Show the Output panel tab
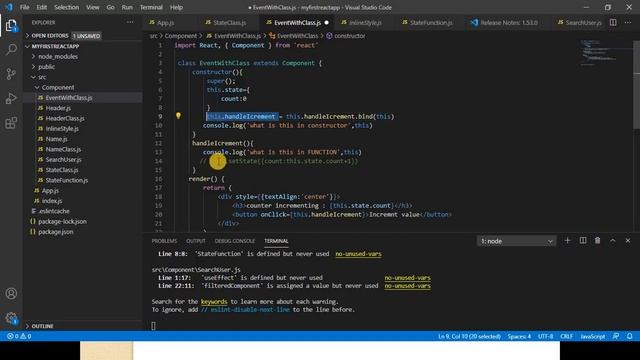The width and height of the screenshot is (640, 360). click(196, 241)
